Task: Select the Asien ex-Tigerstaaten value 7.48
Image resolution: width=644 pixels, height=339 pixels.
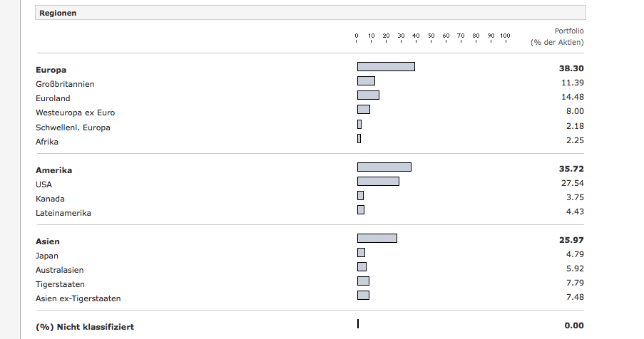Action: pyautogui.click(x=574, y=297)
